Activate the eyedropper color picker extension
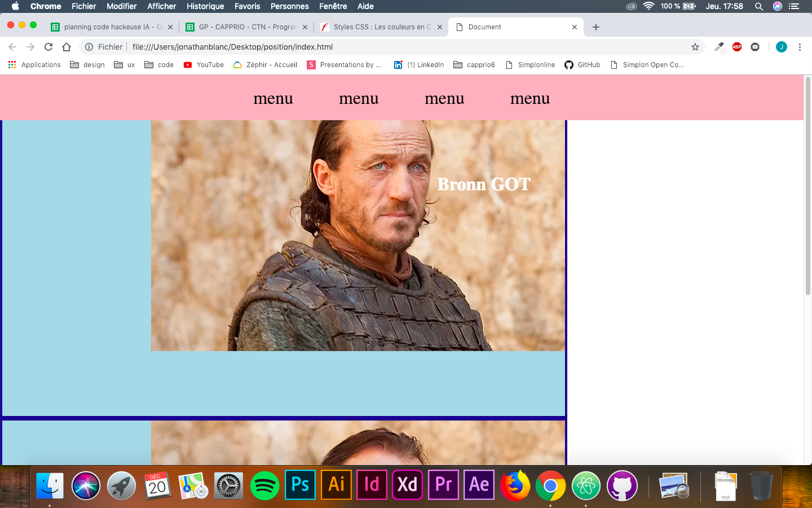 tap(719, 47)
